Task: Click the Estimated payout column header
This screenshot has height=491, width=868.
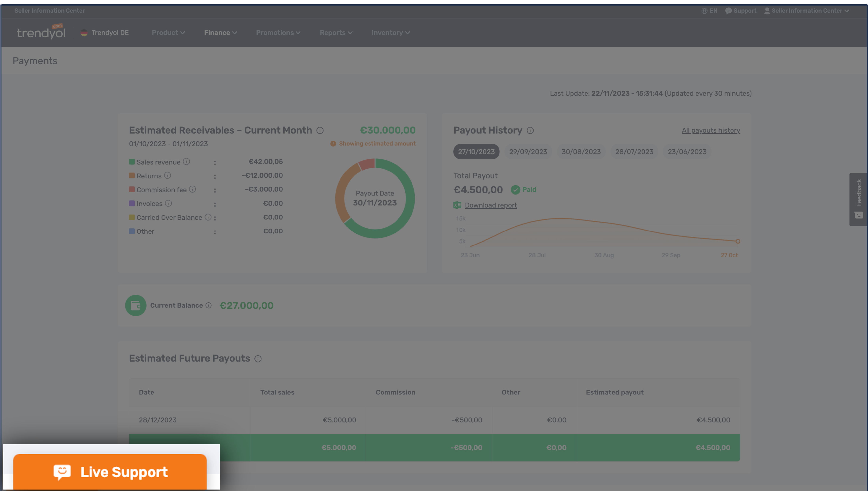Action: click(615, 392)
